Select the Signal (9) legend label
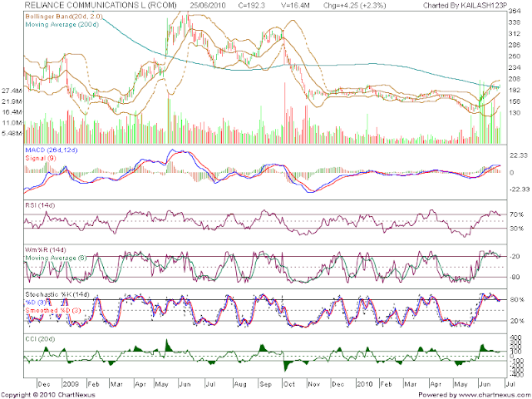The image size is (532, 399). 41,158
